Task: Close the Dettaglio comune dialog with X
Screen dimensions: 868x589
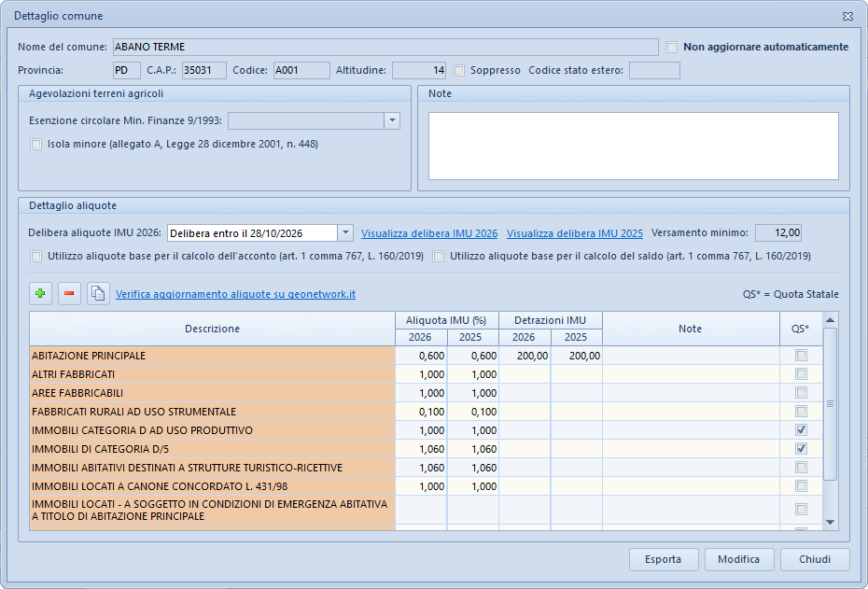Action: 847,16
